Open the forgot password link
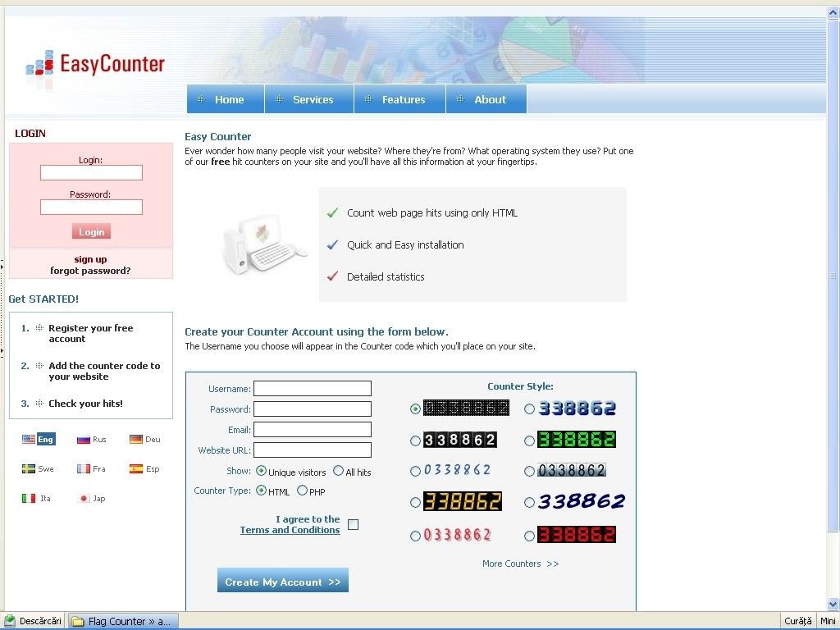 pos(90,270)
